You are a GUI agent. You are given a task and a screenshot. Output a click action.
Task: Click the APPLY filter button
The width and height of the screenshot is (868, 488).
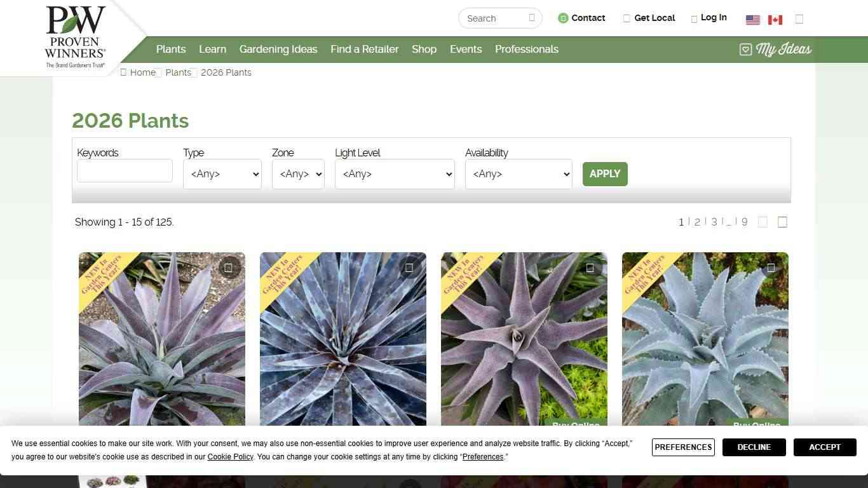pos(604,173)
